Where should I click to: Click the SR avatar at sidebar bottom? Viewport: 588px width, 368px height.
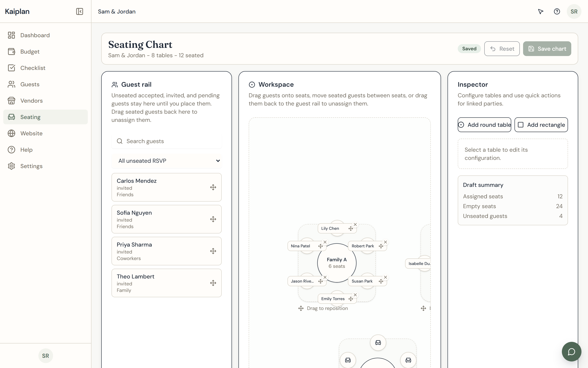coord(46,356)
